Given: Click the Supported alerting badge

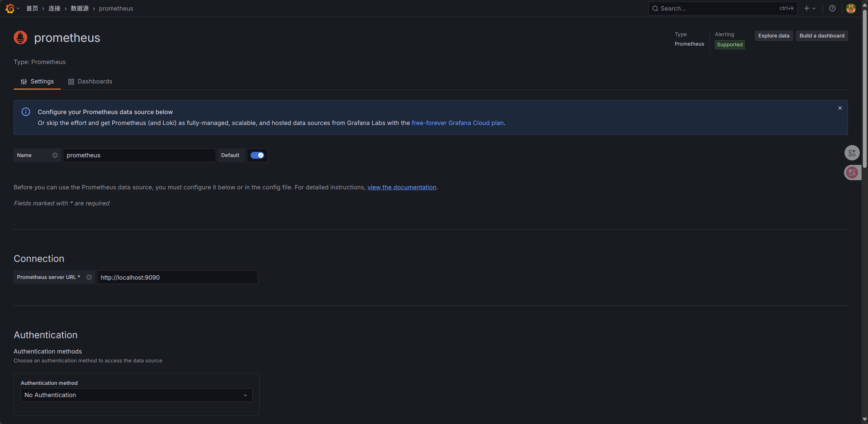Looking at the screenshot, I should pos(729,45).
